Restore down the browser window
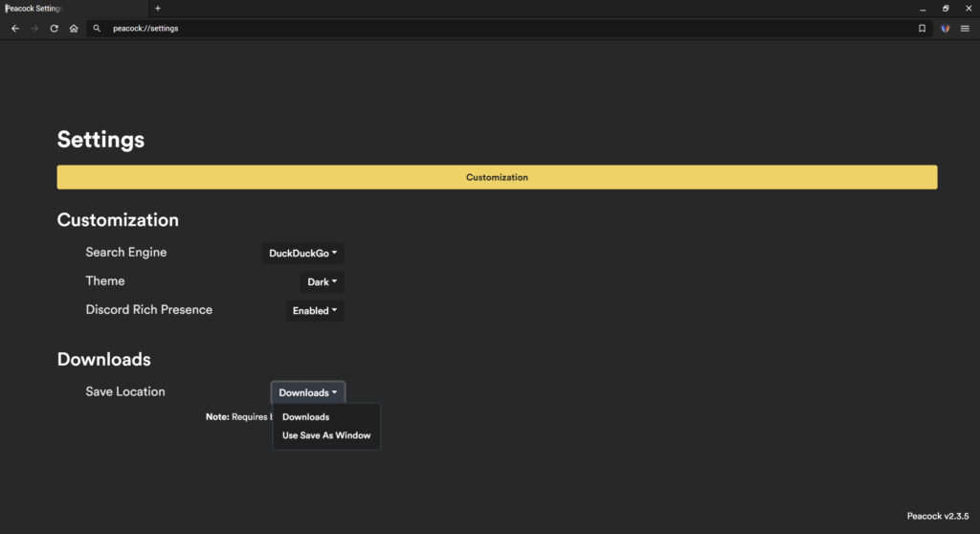The height and width of the screenshot is (534, 980). point(946,9)
